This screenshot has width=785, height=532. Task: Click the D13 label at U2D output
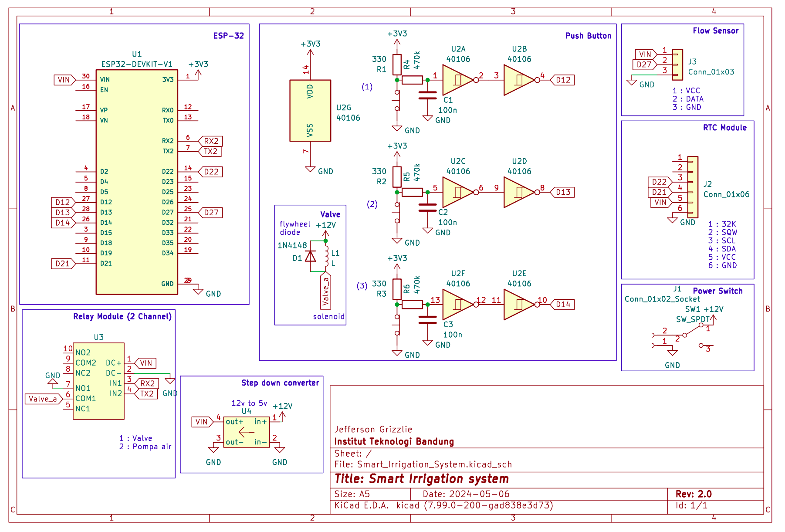tap(562, 192)
